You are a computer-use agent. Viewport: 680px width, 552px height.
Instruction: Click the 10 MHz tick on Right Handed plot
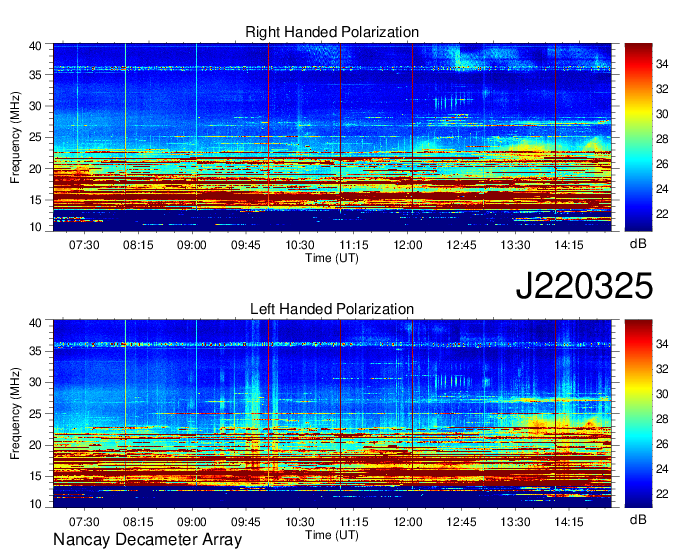[35, 227]
